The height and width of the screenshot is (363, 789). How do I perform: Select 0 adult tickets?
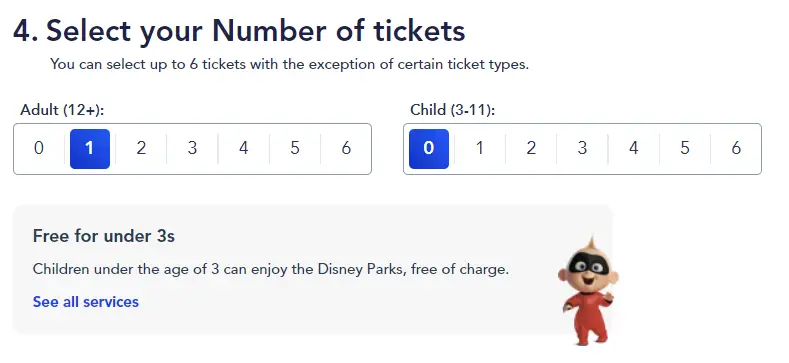[x=39, y=149]
